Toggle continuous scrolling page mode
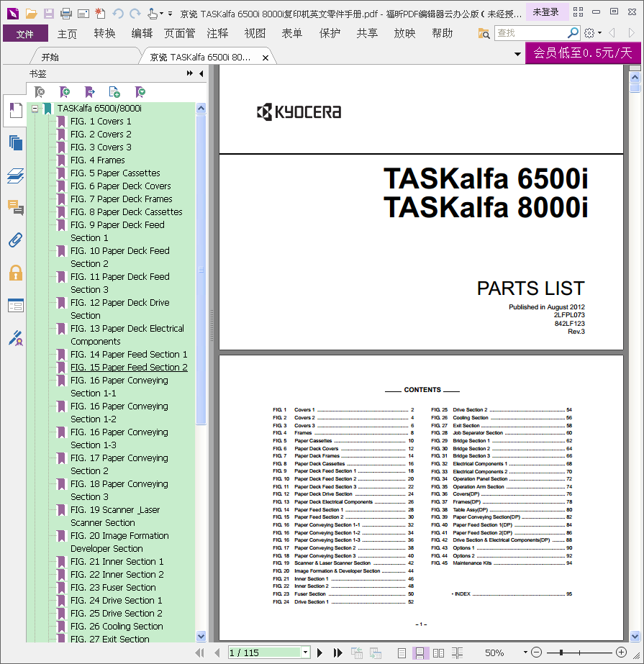The width and height of the screenshot is (644, 664). point(419,653)
